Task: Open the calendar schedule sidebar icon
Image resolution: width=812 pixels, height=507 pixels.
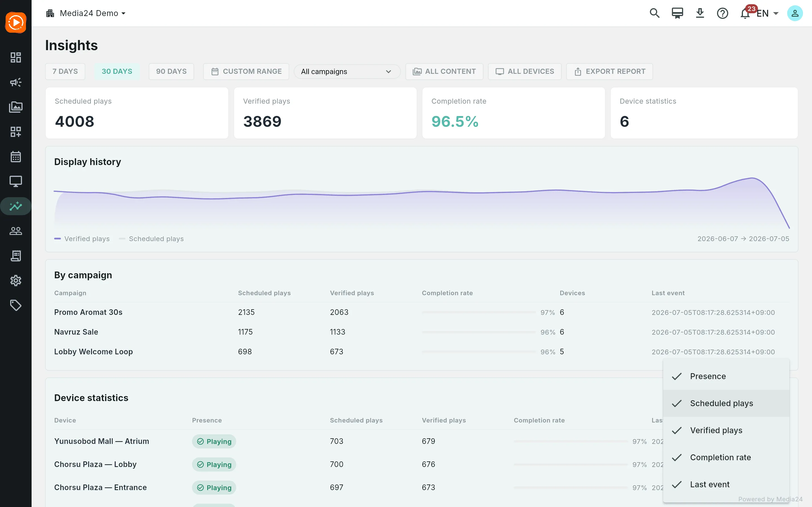Action: pos(16,157)
